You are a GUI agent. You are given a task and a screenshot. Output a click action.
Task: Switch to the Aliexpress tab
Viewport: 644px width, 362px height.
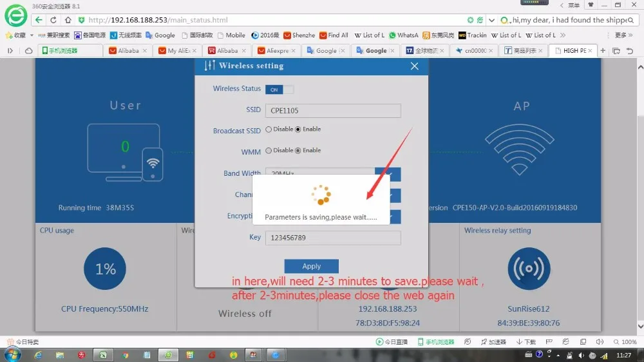pyautogui.click(x=277, y=50)
